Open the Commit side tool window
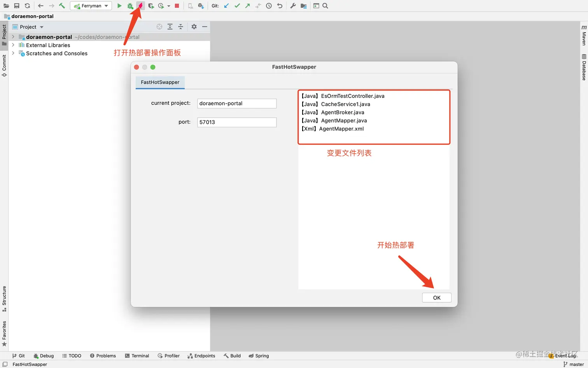Screen dimensions: 588x368 4,65
